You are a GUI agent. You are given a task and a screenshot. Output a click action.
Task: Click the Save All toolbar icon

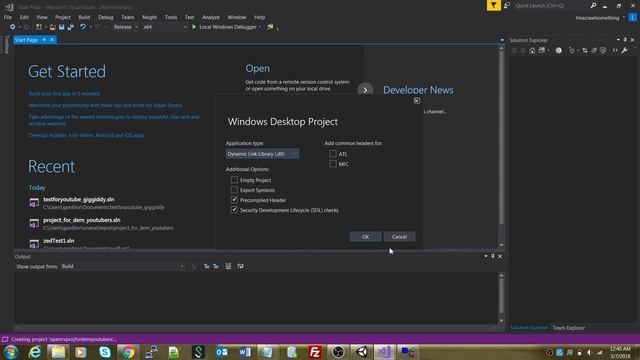(x=71, y=27)
